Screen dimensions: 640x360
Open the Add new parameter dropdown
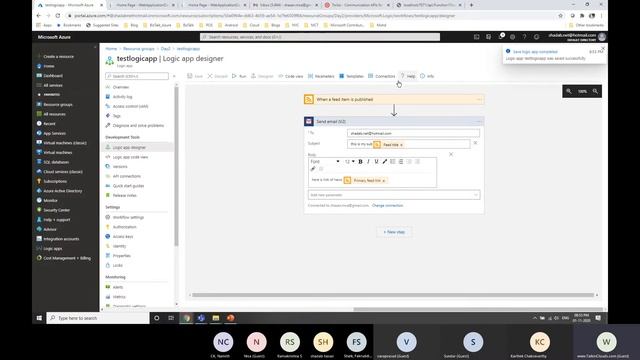[x=394, y=195]
